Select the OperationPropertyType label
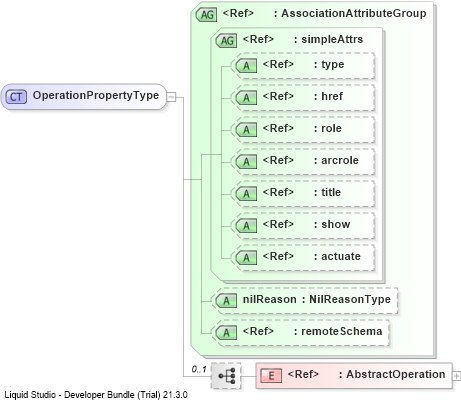Viewport: 461px width, 400px height. tap(96, 95)
